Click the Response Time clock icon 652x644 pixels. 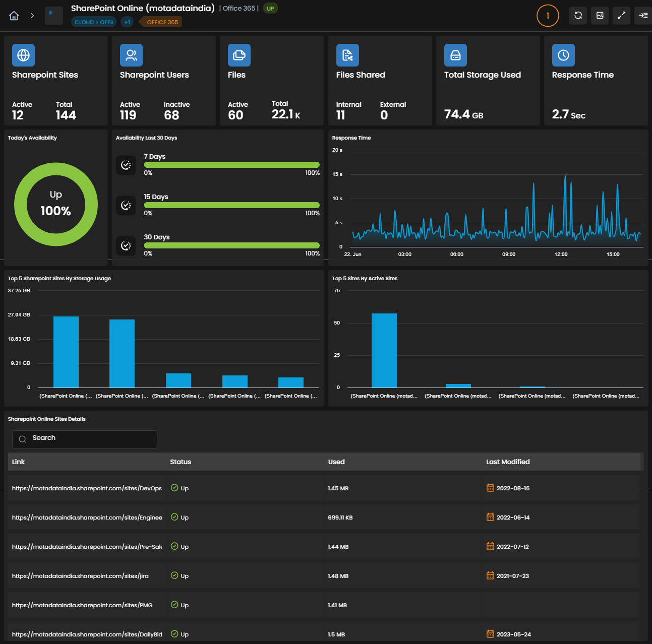pyautogui.click(x=563, y=55)
